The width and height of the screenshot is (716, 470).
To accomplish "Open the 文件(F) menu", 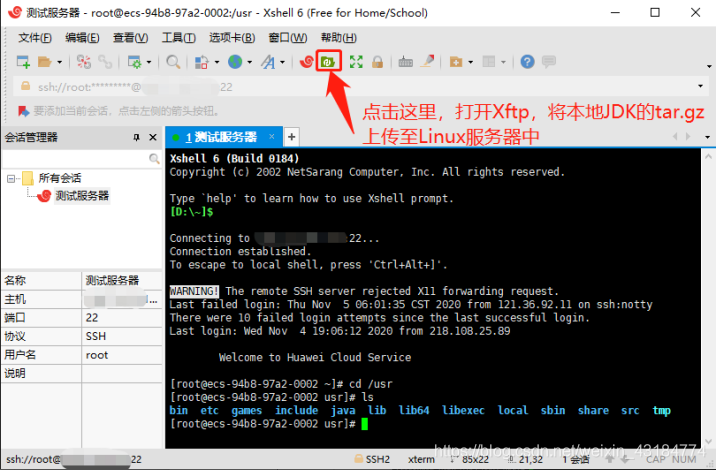I will pos(35,38).
